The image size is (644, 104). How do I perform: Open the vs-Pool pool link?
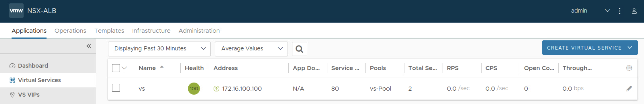point(380,89)
